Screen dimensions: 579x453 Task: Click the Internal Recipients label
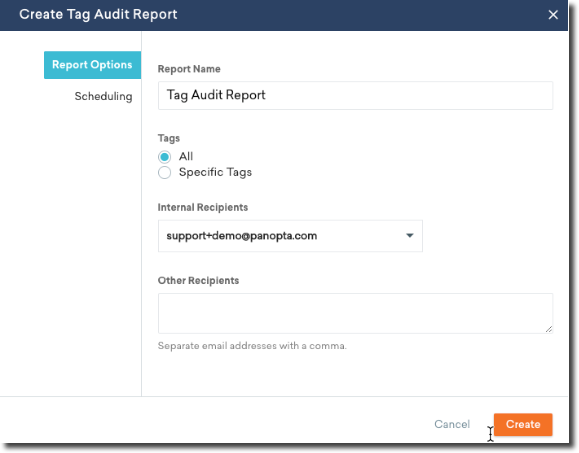[203, 207]
